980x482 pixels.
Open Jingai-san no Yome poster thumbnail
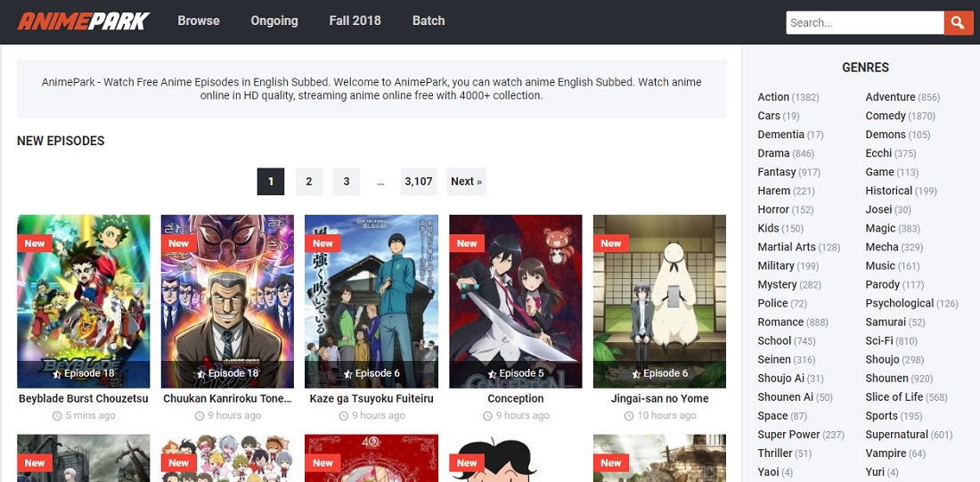coord(659,301)
